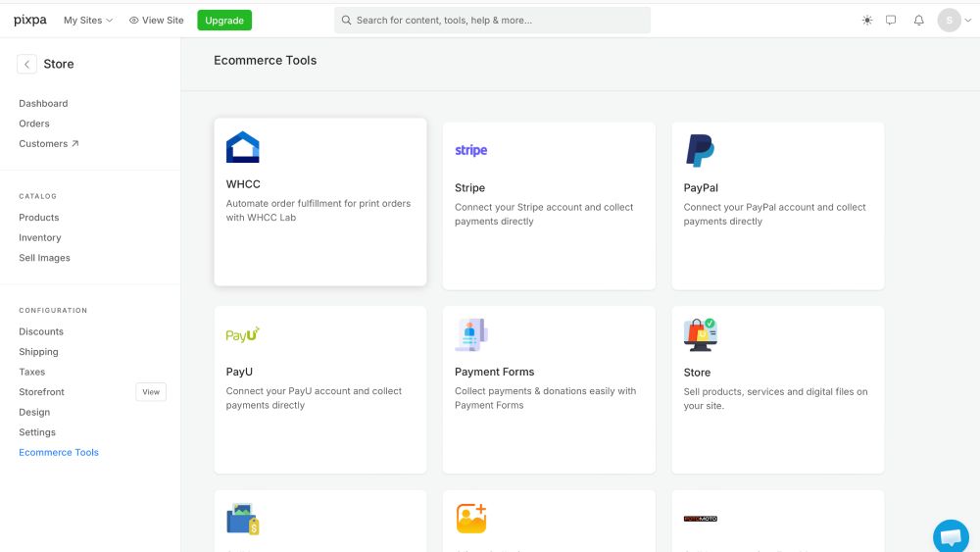Click the Payment Forms icon
This screenshot has width=980, height=552.
pyautogui.click(x=471, y=334)
